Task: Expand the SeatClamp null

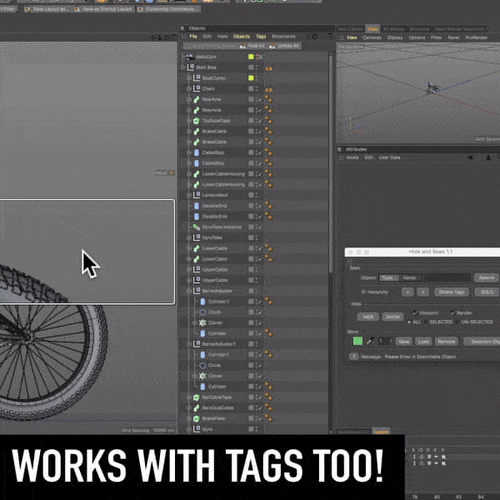Action: pos(189,78)
